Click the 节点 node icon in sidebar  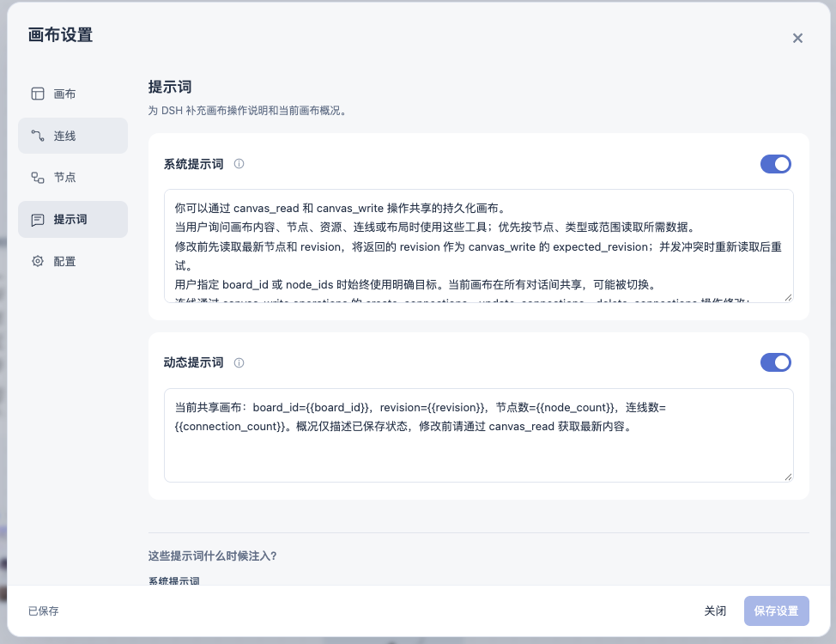tap(37, 177)
